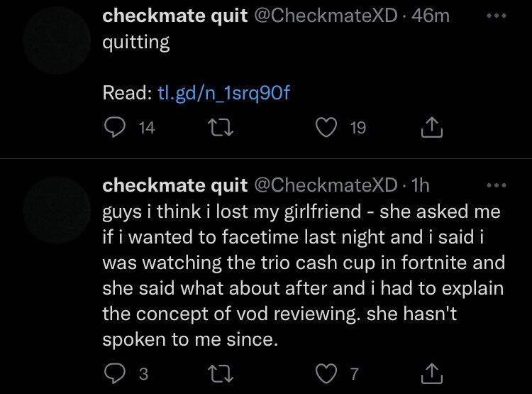Reply to the "quitting" tweet
The width and height of the screenshot is (532, 394).
coord(114,127)
